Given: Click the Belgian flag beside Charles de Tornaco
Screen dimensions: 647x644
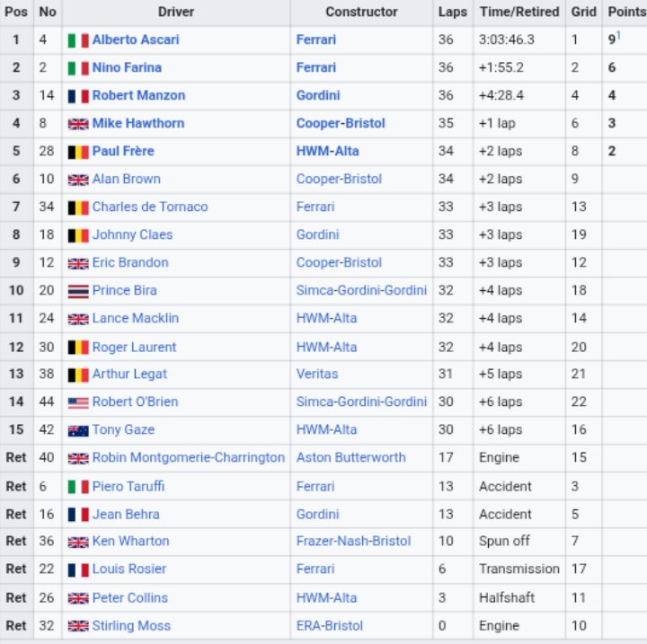Looking at the screenshot, I should (x=78, y=207).
